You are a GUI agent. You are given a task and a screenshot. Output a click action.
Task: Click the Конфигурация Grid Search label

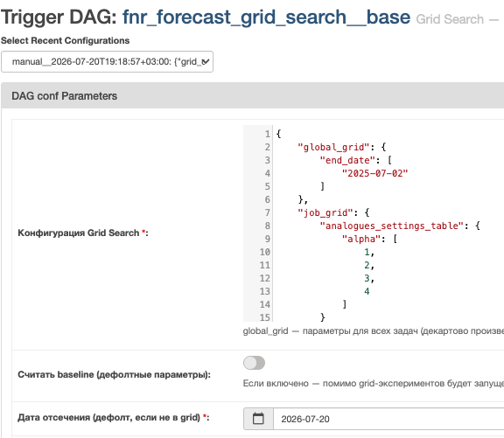pyautogui.click(x=83, y=233)
